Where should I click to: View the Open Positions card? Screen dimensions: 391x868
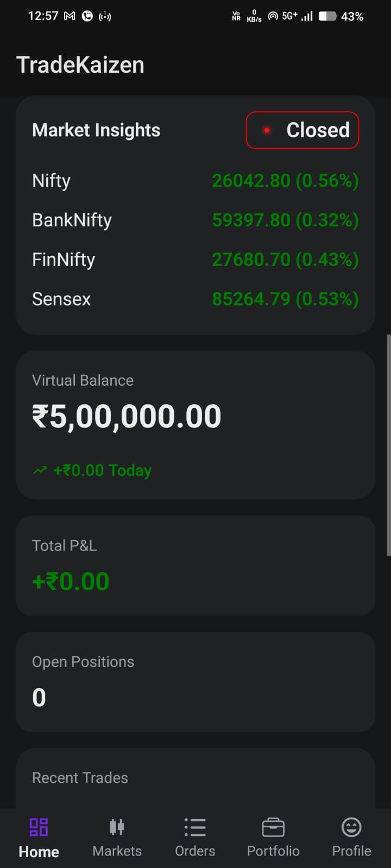tap(195, 682)
